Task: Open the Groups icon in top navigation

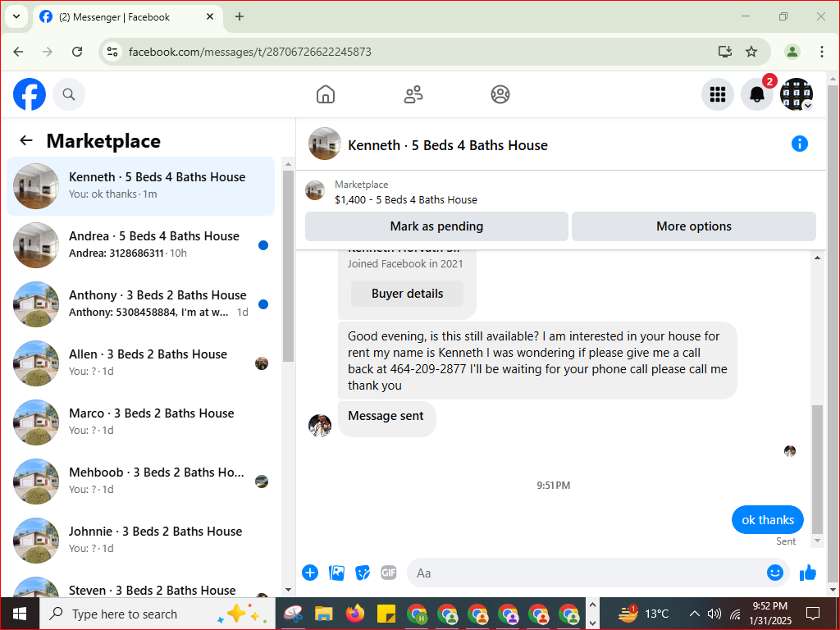Action: (x=500, y=94)
